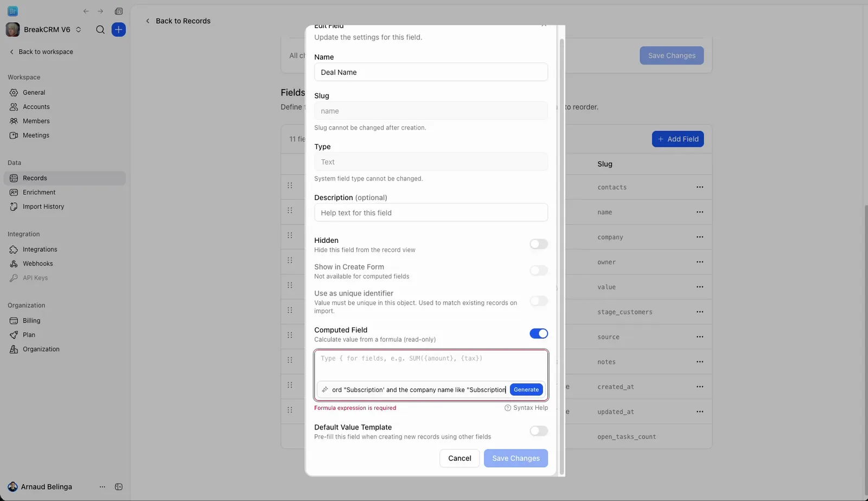Click the Description help text field
868x501 pixels.
(431, 213)
